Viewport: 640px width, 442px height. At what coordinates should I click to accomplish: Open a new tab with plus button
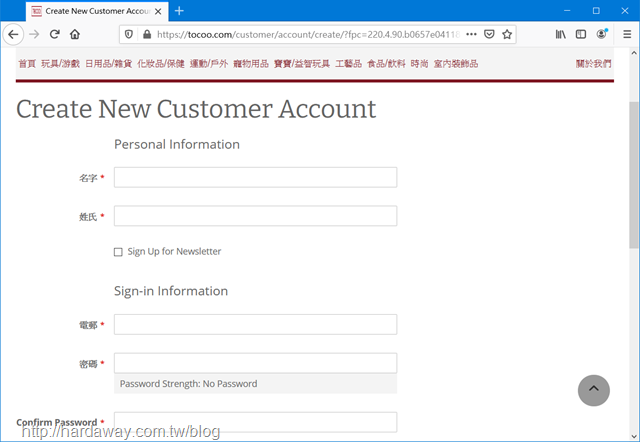[179, 11]
